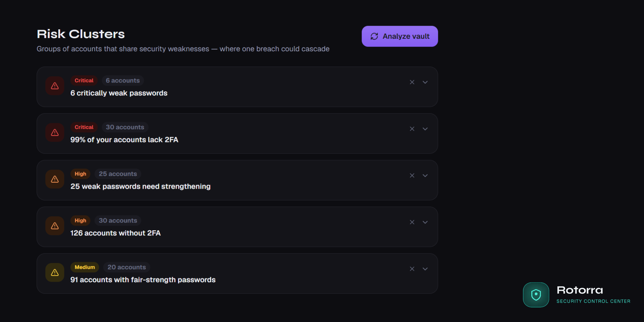This screenshot has height=322, width=644.
Task: Click the 30 accounts pill on the 2FA cluster
Action: tap(125, 127)
